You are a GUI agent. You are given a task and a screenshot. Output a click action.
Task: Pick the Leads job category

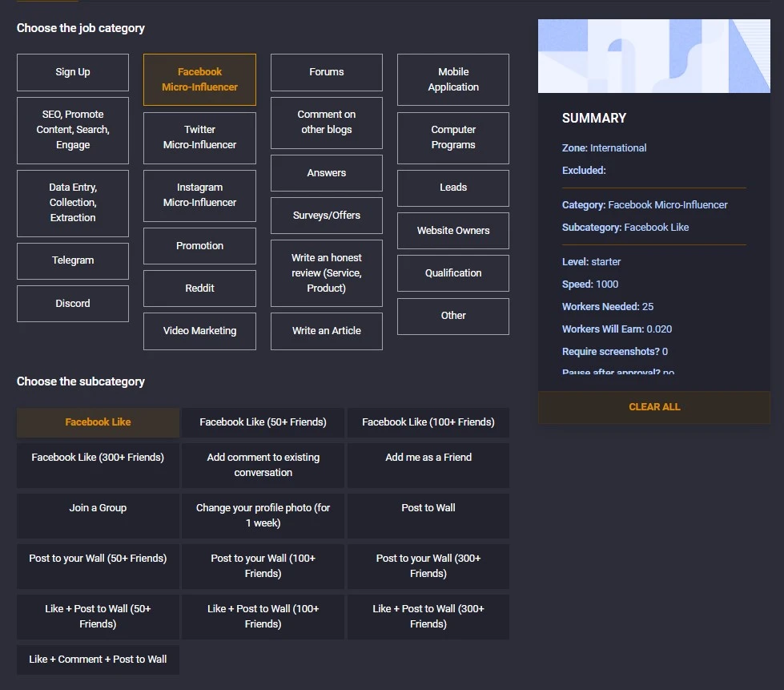[453, 188]
